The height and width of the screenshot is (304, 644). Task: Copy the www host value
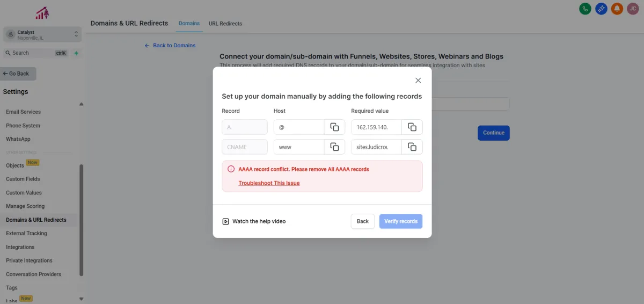click(x=334, y=147)
